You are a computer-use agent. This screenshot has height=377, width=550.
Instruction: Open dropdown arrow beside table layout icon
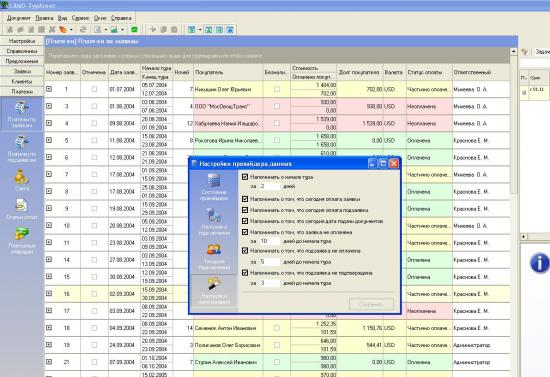[x=200, y=30]
